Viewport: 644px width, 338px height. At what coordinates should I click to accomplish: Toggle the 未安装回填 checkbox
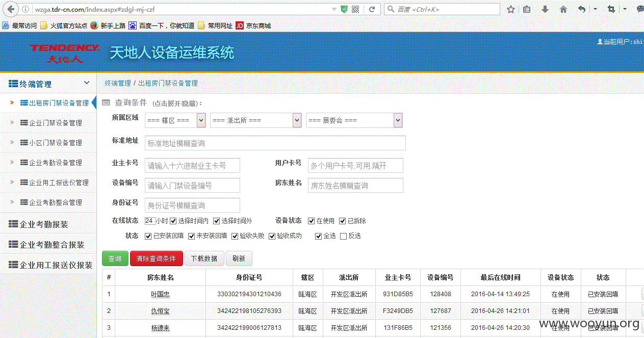pos(192,236)
